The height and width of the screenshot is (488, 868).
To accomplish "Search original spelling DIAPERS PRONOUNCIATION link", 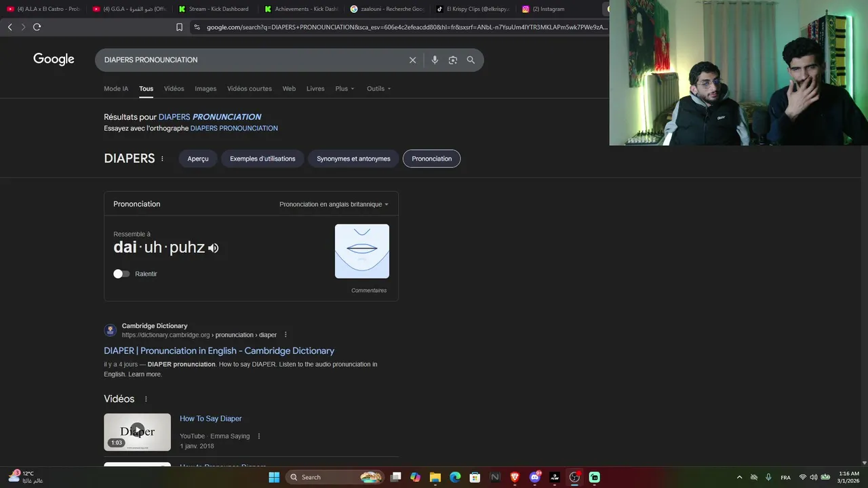I will pyautogui.click(x=234, y=128).
